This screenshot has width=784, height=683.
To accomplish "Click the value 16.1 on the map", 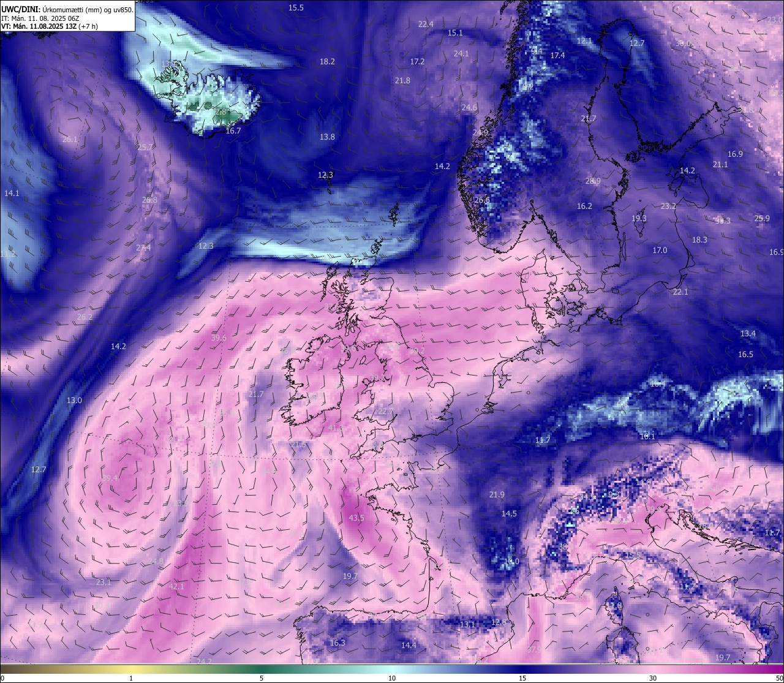I will pyautogui.click(x=647, y=436).
